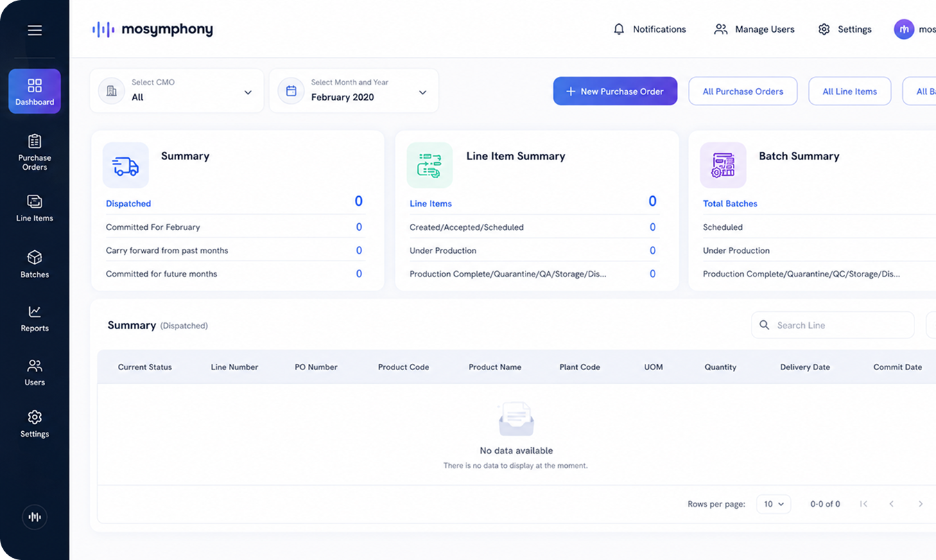Viewport: 936px width, 560px height.
Task: Go to first page pagination icon
Action: click(863, 504)
